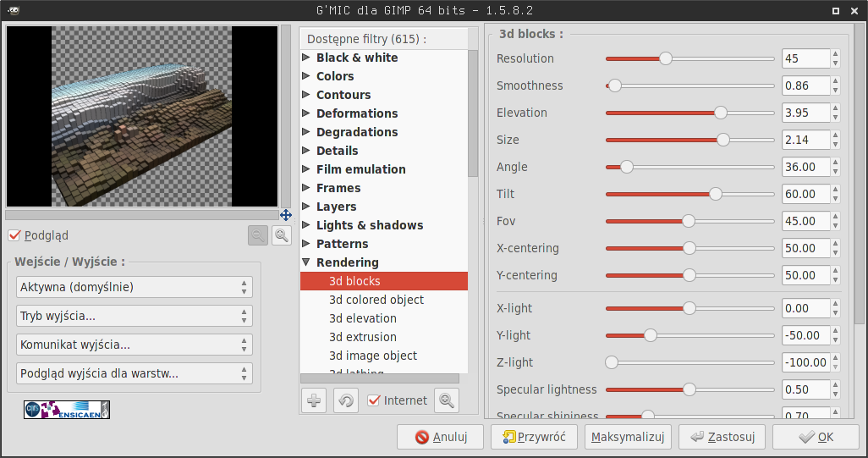
Task: Click the Resolution value field showing 45
Action: [x=806, y=58]
